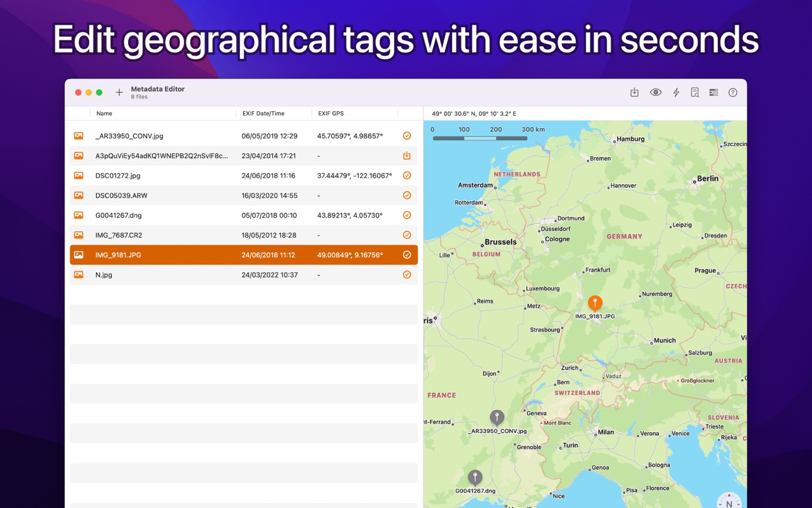The image size is (812, 508).
Task: Click the gray map pin for G0041267.dng
Action: tap(475, 477)
